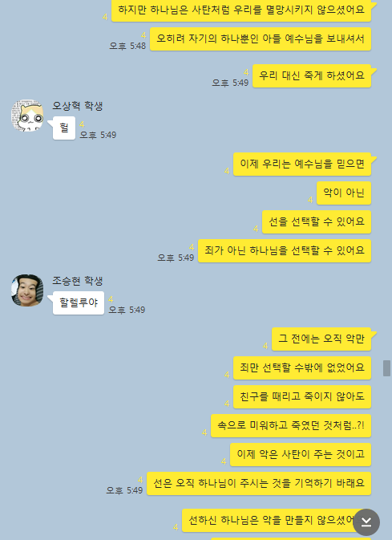Select bubble 그 전에는 오직 악만
The width and height of the screenshot is (392, 540).
(x=321, y=339)
